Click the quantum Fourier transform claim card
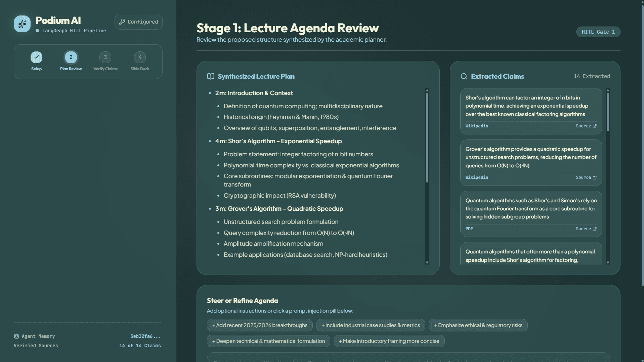Screen dimensions: 644x362 point(531,214)
